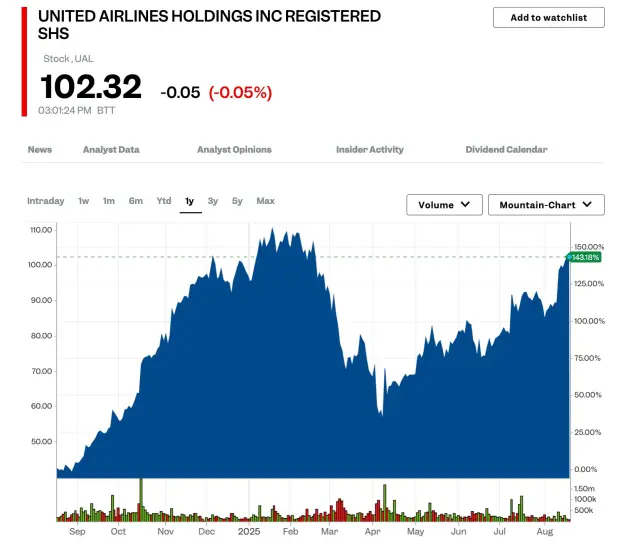Viewport: 640px width, 550px height.
Task: Choose the 6m chart range
Action: [x=136, y=201]
